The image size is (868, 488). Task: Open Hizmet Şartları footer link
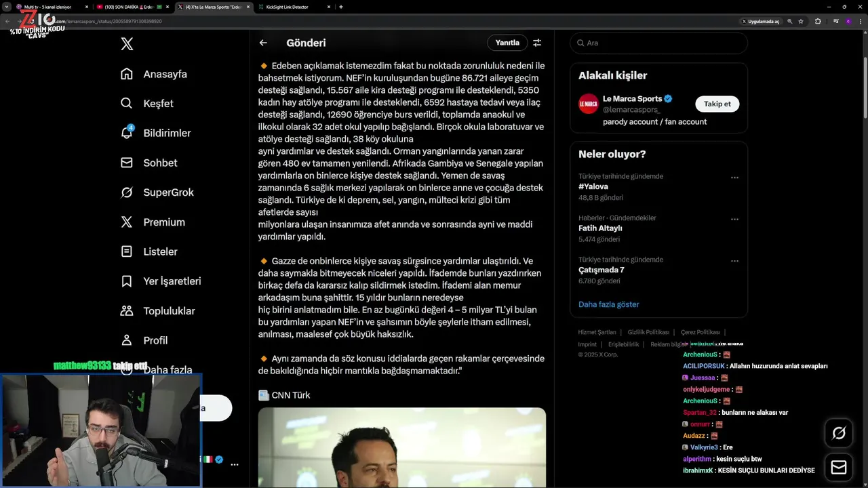click(x=597, y=332)
